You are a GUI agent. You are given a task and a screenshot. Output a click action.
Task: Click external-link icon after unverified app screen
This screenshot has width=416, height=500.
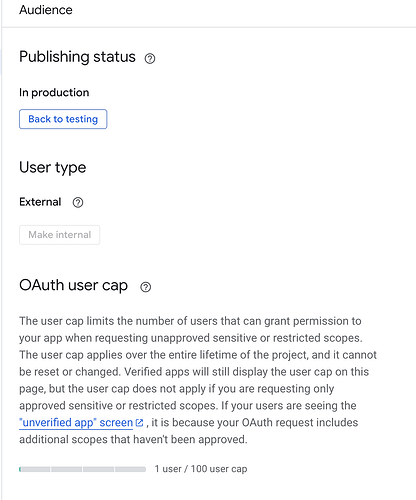click(x=140, y=423)
